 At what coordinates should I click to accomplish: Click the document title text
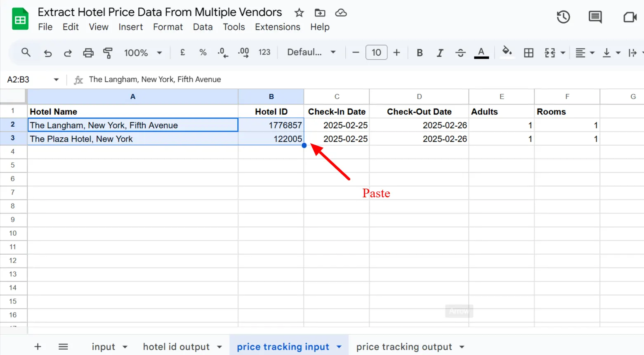160,12
